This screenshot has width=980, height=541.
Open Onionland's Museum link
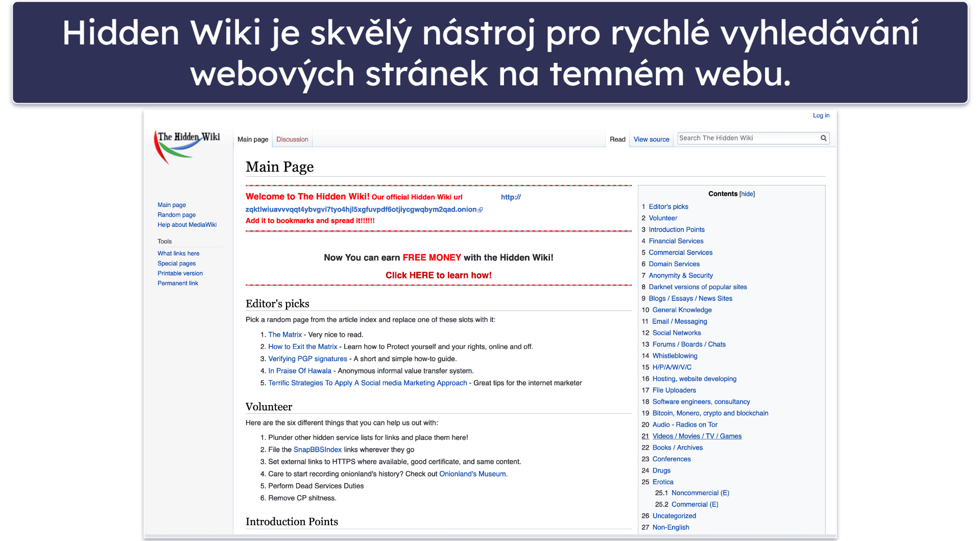coord(472,474)
